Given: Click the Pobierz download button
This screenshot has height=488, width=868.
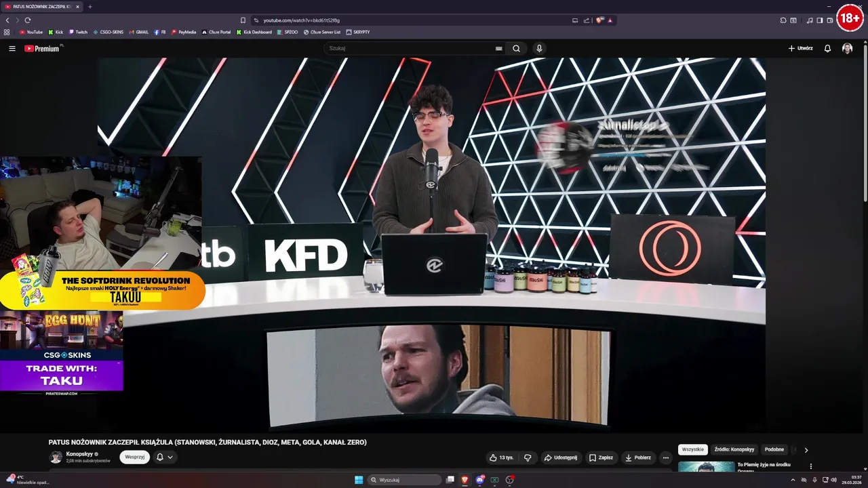Looking at the screenshot, I should pyautogui.click(x=638, y=457).
